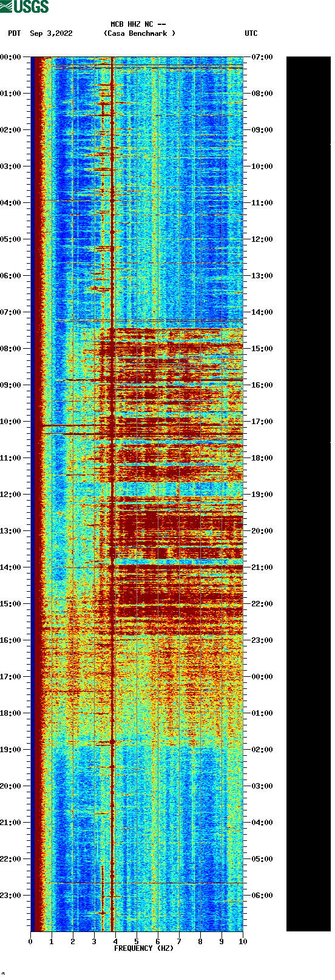Click the PDT time label '20:00'
This screenshot has height=980, width=335.
pos(11,786)
